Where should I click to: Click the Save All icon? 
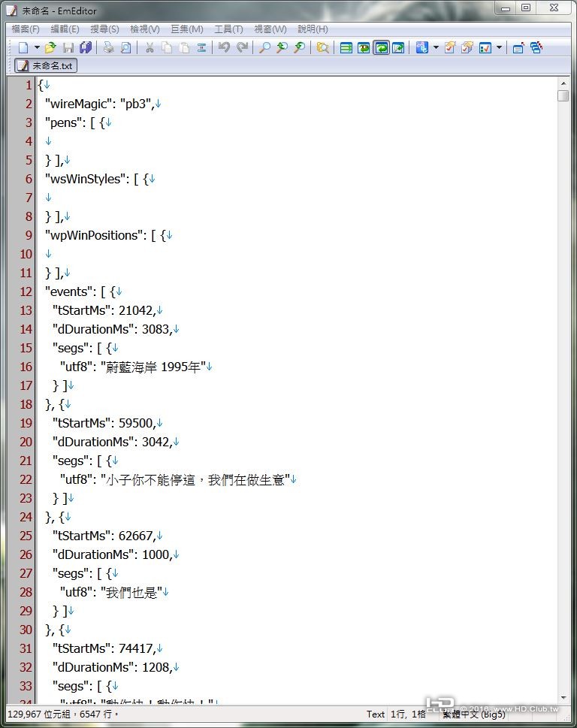86,47
